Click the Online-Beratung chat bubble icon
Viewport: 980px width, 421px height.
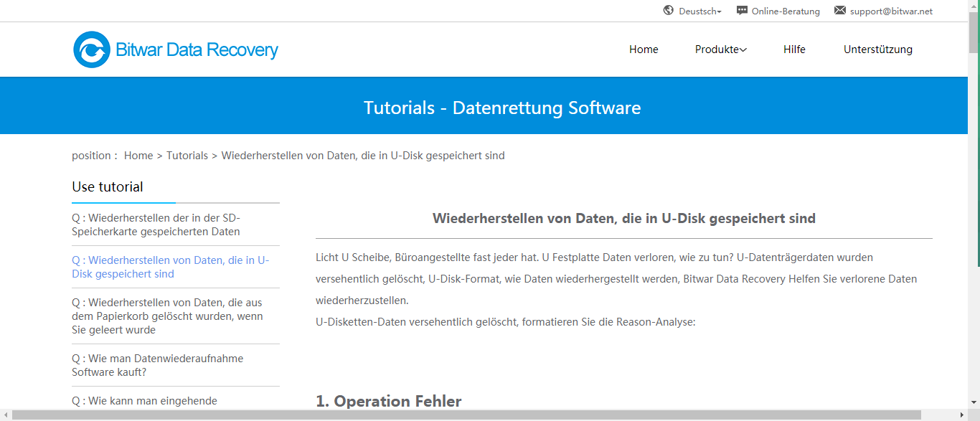click(x=742, y=11)
